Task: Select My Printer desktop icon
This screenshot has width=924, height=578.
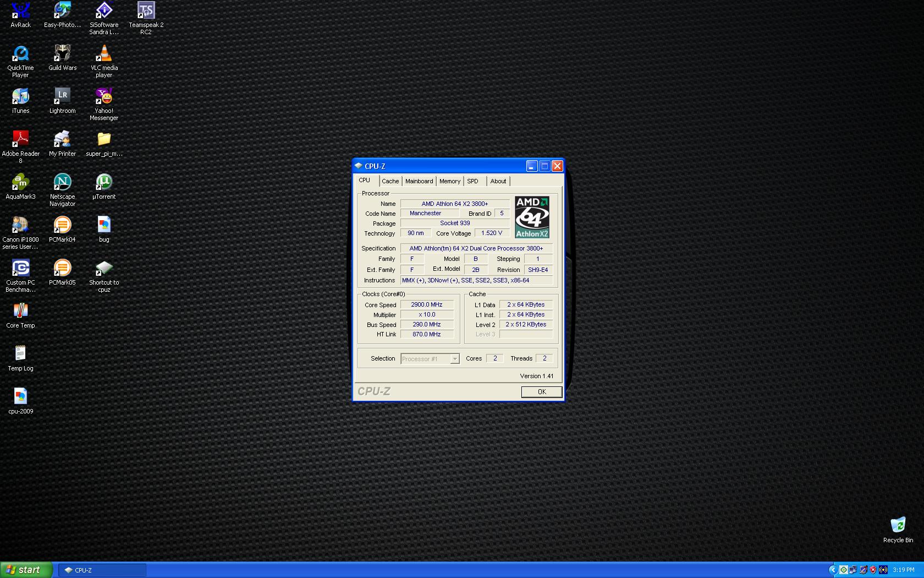Action: click(62, 144)
